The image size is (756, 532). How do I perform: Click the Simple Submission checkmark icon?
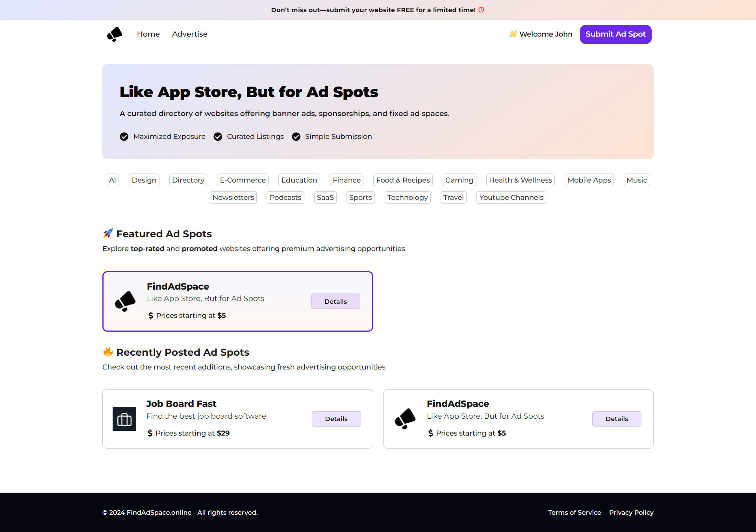tap(296, 137)
